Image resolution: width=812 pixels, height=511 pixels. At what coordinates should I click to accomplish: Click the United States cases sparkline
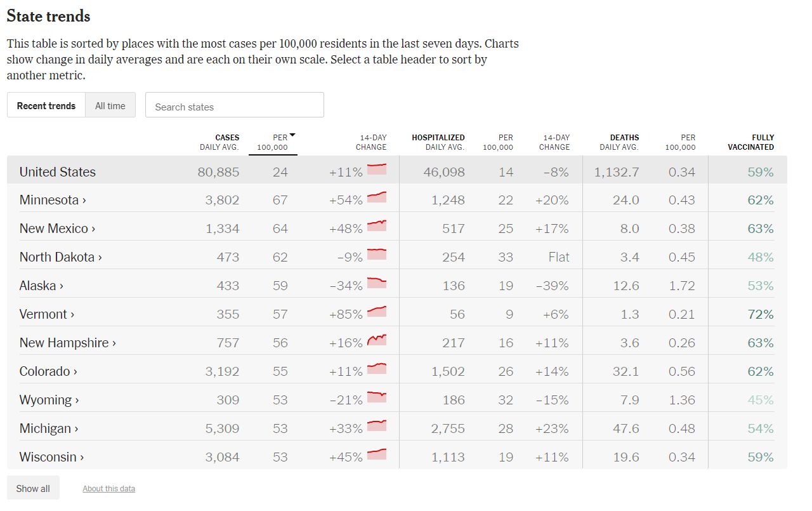point(377,169)
